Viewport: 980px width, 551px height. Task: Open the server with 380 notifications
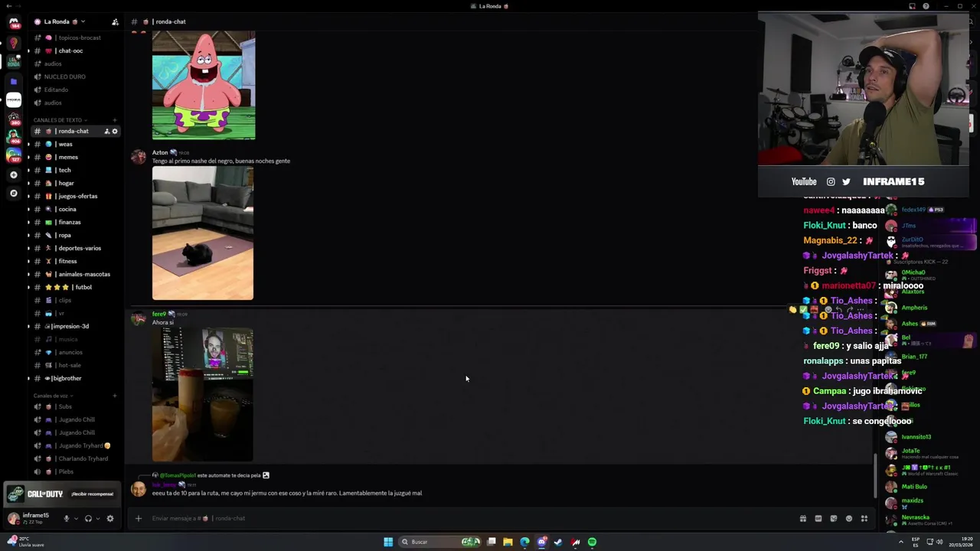[14, 119]
